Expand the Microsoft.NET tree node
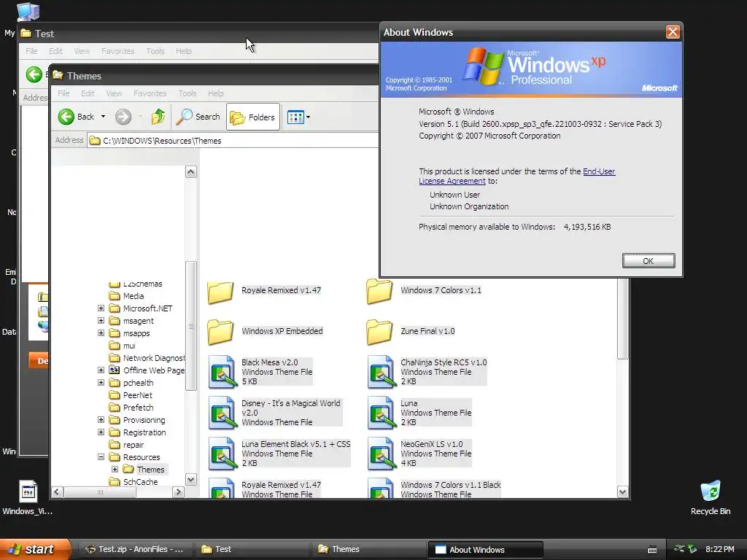The image size is (747, 560). 101,308
